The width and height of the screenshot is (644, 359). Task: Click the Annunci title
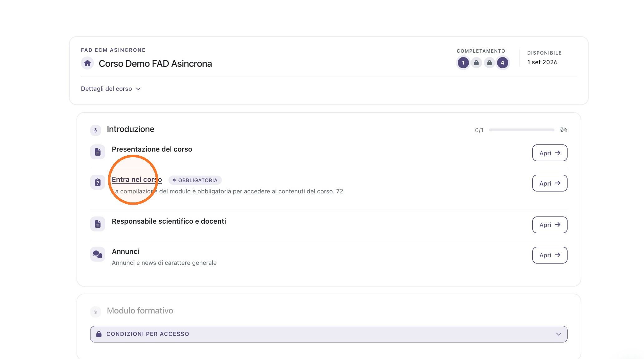pos(125,251)
